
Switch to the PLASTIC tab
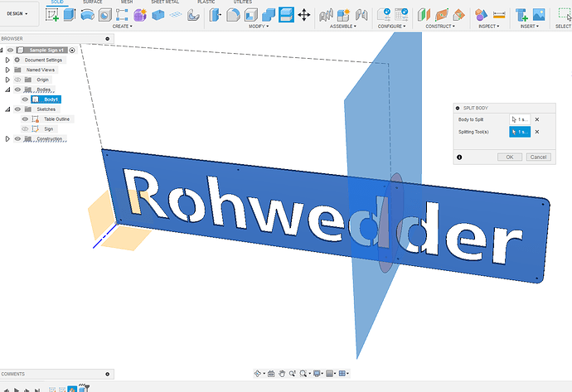[x=206, y=2]
